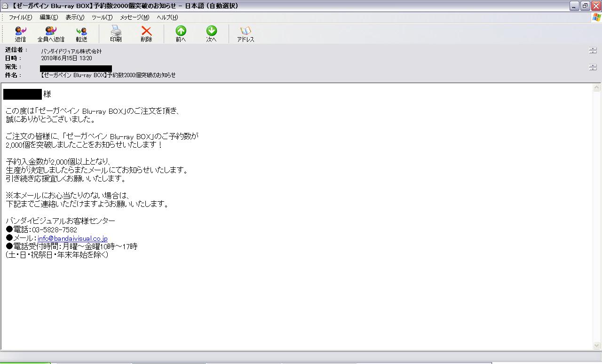The image size is (602, 364).
Task: Open the メッセージ(M) menu
Action: [x=135, y=17]
